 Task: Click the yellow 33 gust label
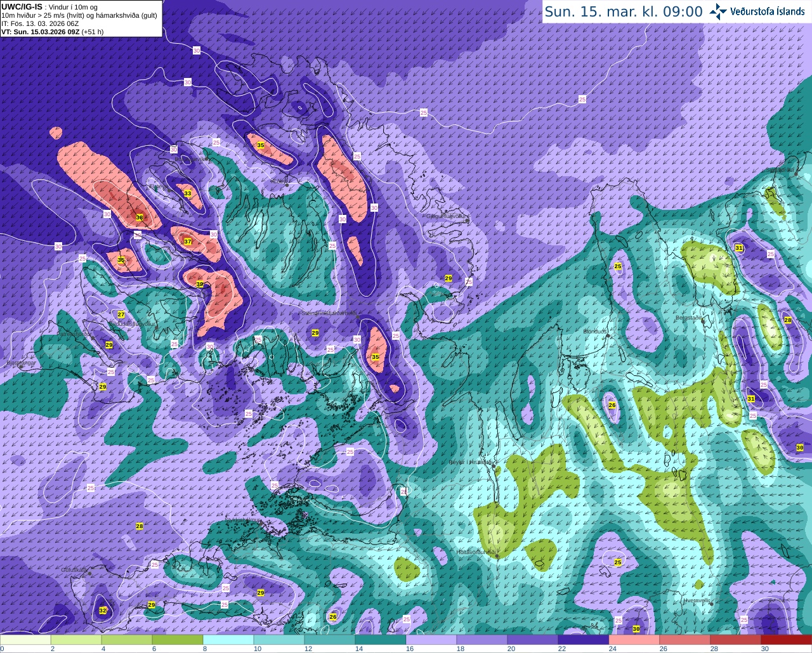[x=188, y=193]
